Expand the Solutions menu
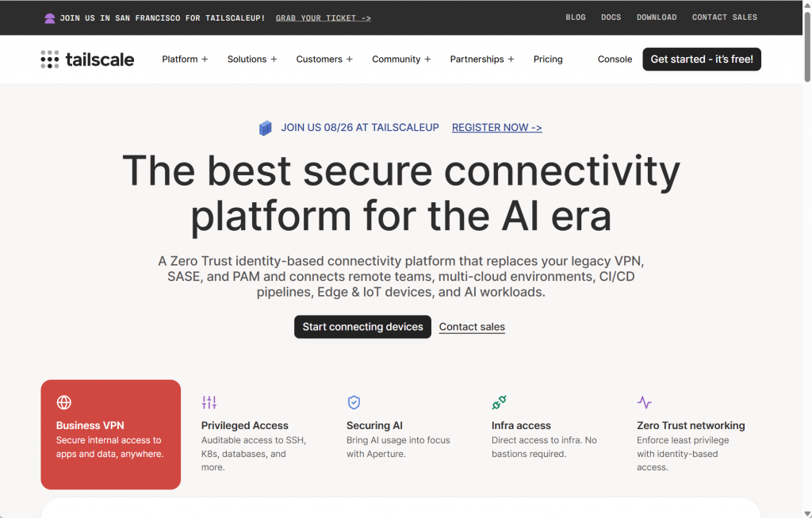The image size is (812, 518). (x=252, y=59)
